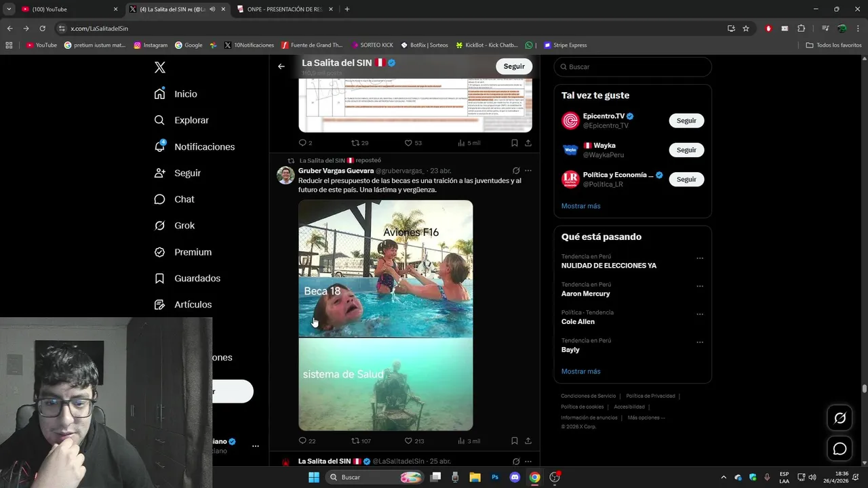Reply to the post with 2 replies
The image size is (868, 488).
[305, 143]
